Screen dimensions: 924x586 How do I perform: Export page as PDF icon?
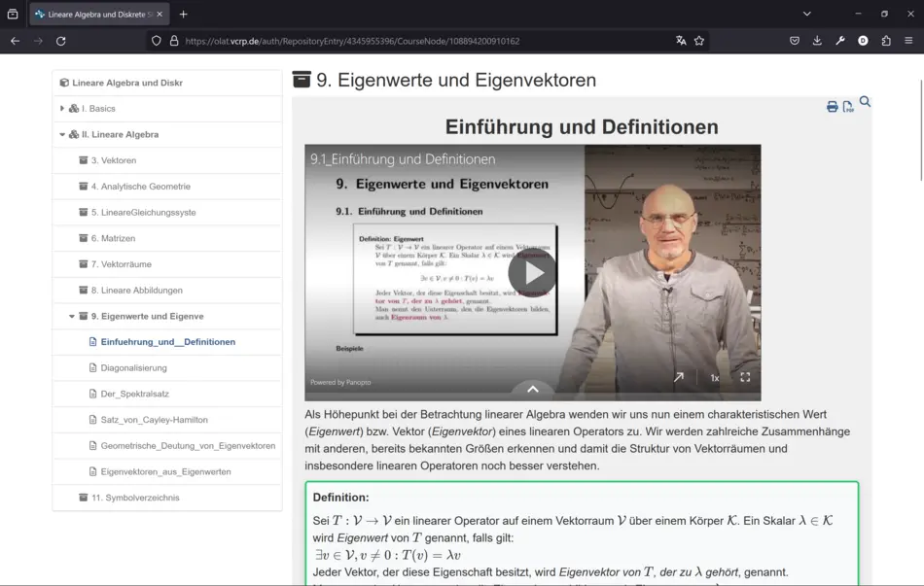click(848, 107)
